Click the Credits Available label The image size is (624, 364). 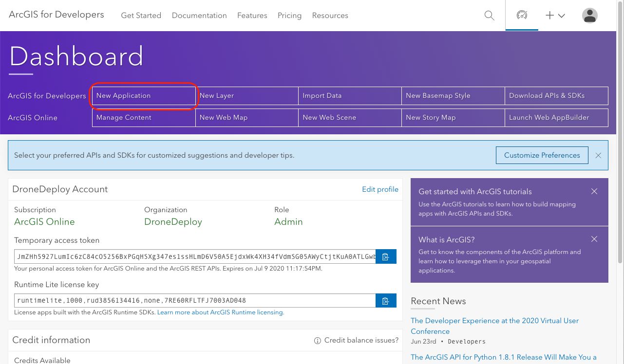(42, 361)
